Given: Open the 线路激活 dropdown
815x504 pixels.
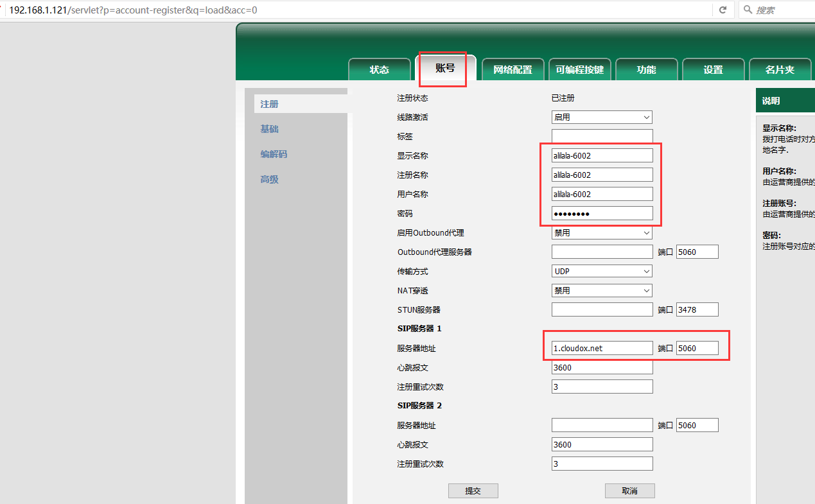Looking at the screenshot, I should coord(602,117).
